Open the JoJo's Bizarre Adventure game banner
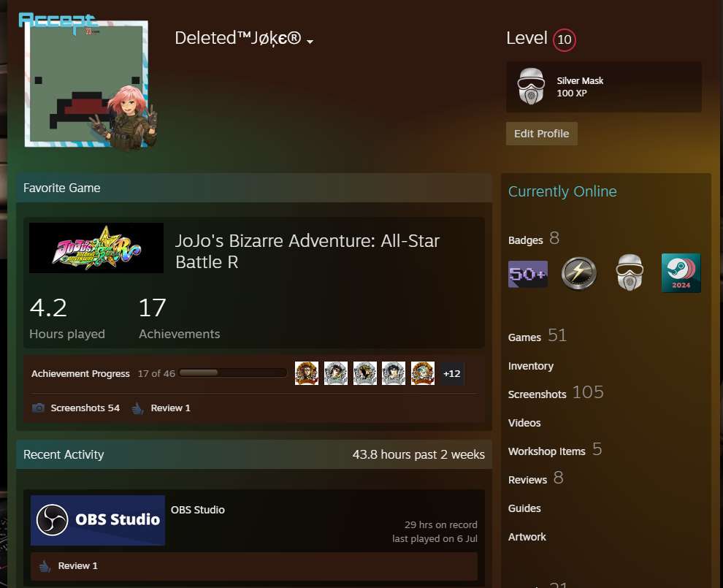 click(96, 248)
